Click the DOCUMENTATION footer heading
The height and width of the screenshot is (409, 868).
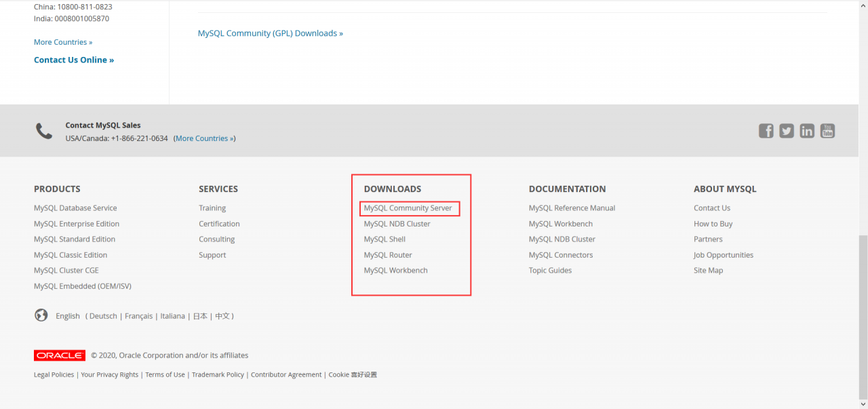point(568,189)
